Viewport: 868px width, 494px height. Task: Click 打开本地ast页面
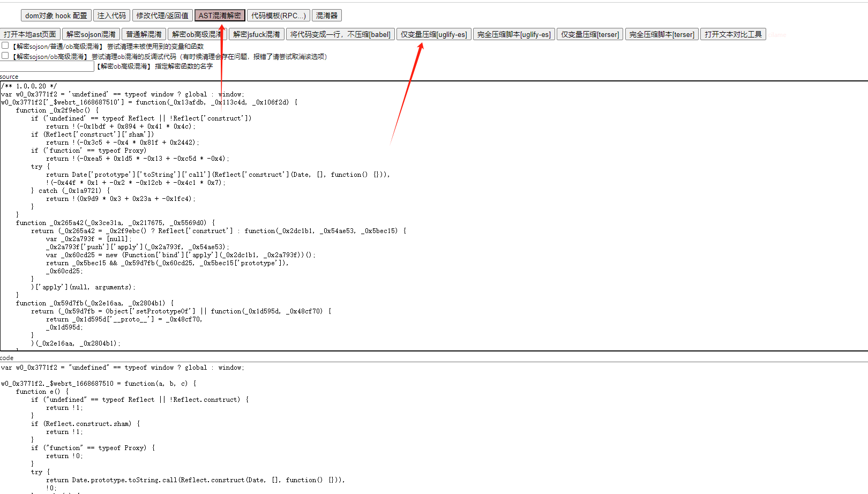click(x=29, y=34)
